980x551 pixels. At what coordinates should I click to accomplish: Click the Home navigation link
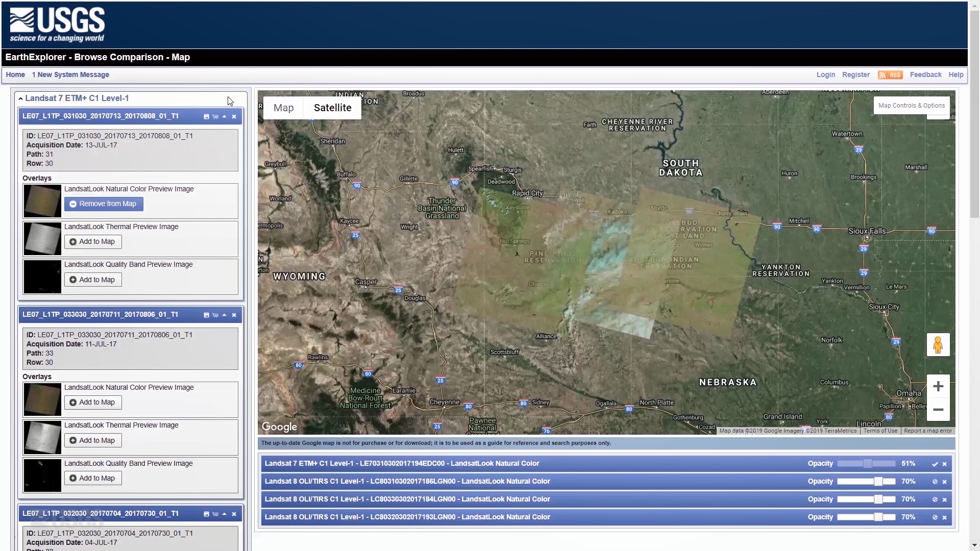point(15,74)
